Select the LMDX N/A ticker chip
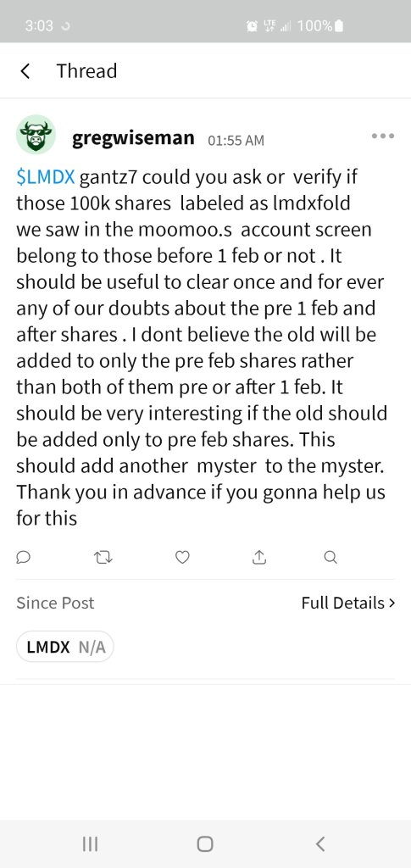 pyautogui.click(x=65, y=647)
